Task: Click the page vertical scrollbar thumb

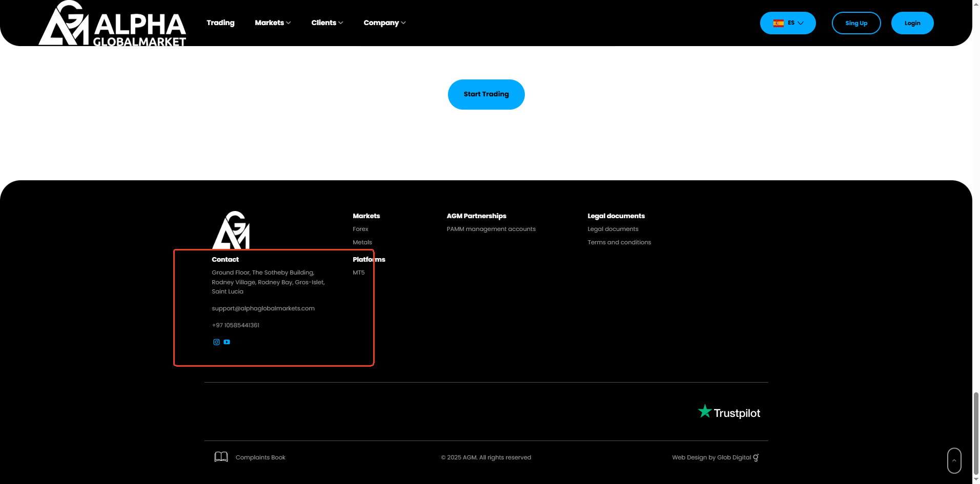Action: pyautogui.click(x=976, y=433)
